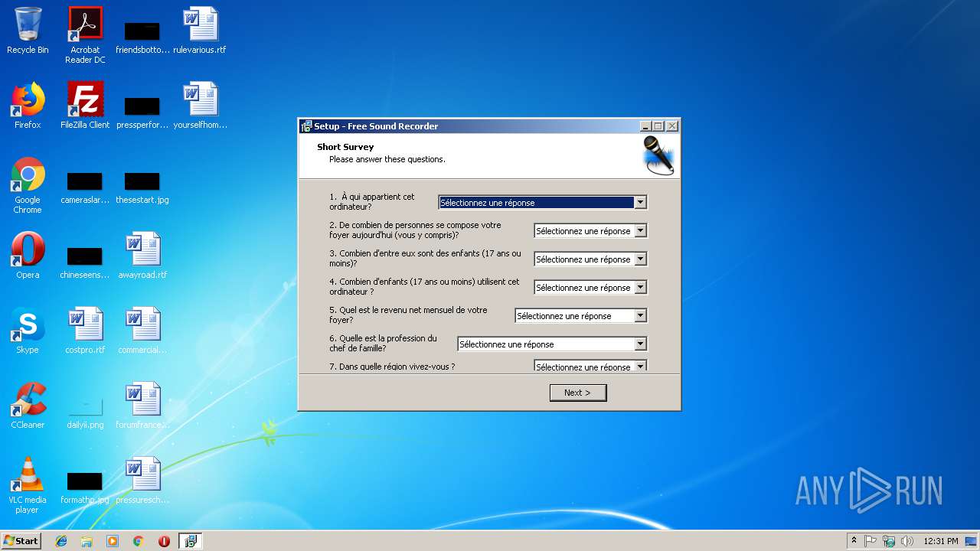Open the clock showing 12:31 PM

pyautogui.click(x=941, y=541)
